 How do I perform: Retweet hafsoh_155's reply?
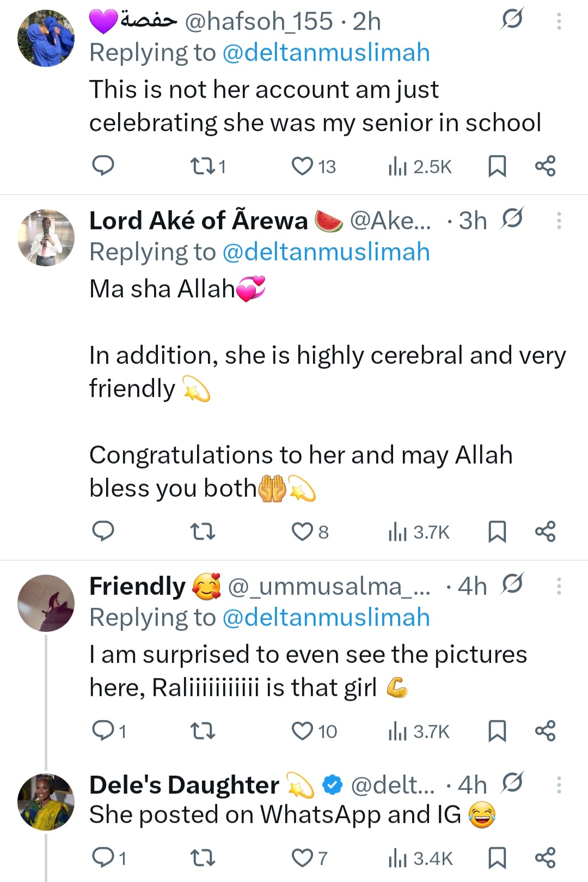pyautogui.click(x=203, y=166)
